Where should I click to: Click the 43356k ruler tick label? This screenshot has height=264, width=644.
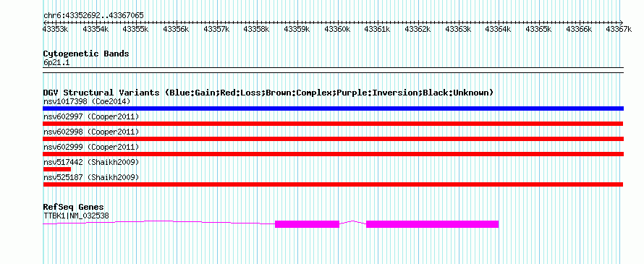(177, 29)
